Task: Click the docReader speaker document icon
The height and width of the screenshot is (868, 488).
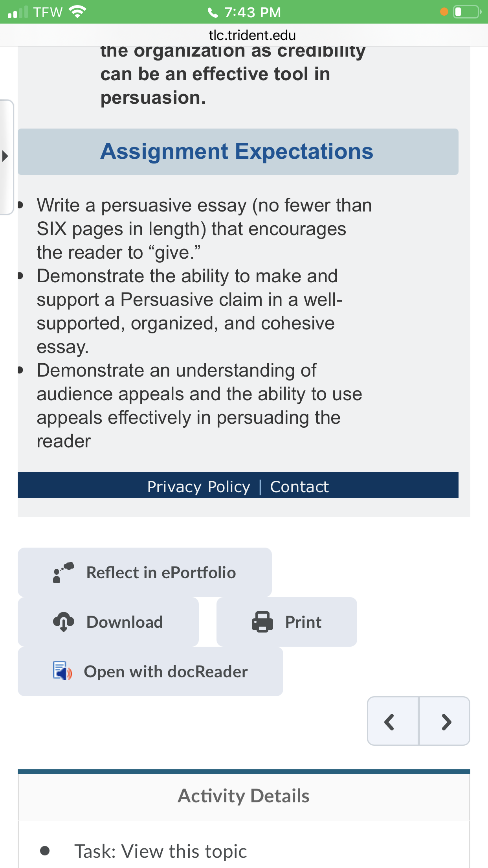Action: pos(62,671)
